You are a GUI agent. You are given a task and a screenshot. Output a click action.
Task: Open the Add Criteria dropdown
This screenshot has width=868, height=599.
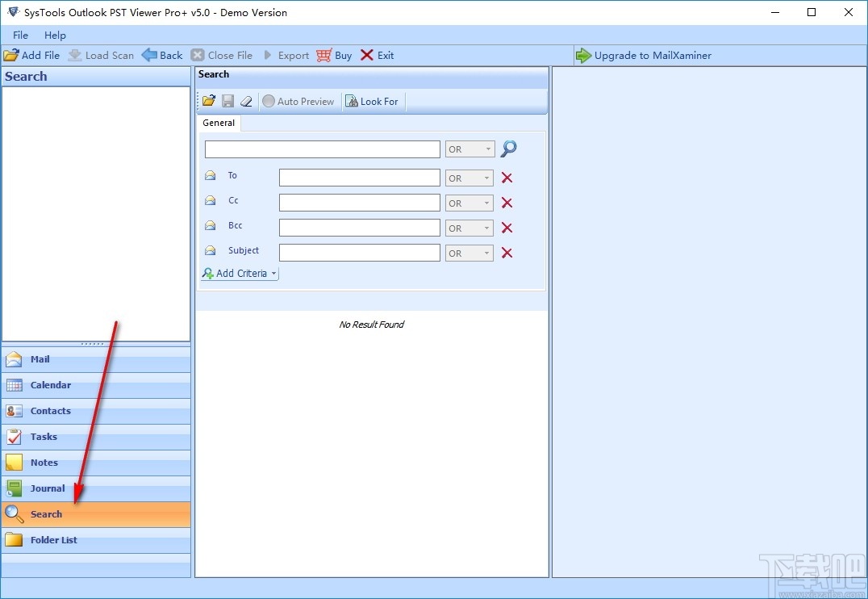[x=239, y=273]
